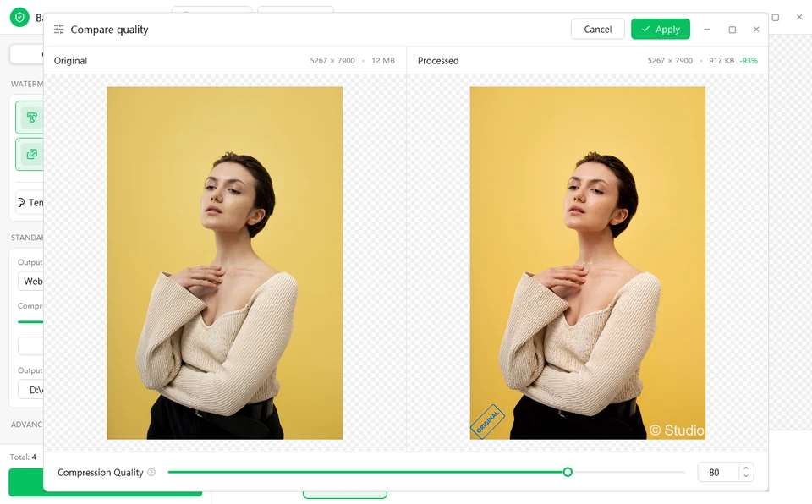The height and width of the screenshot is (504, 812).
Task: Click the green shield app logo
Action: tap(19, 18)
